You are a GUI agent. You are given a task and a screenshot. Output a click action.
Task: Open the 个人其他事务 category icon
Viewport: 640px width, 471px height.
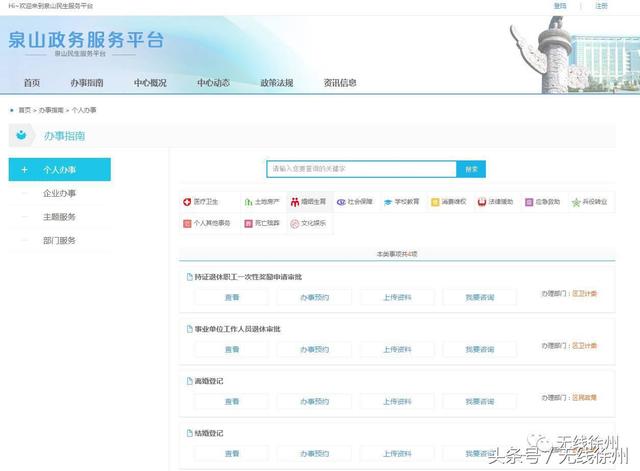click(x=187, y=223)
